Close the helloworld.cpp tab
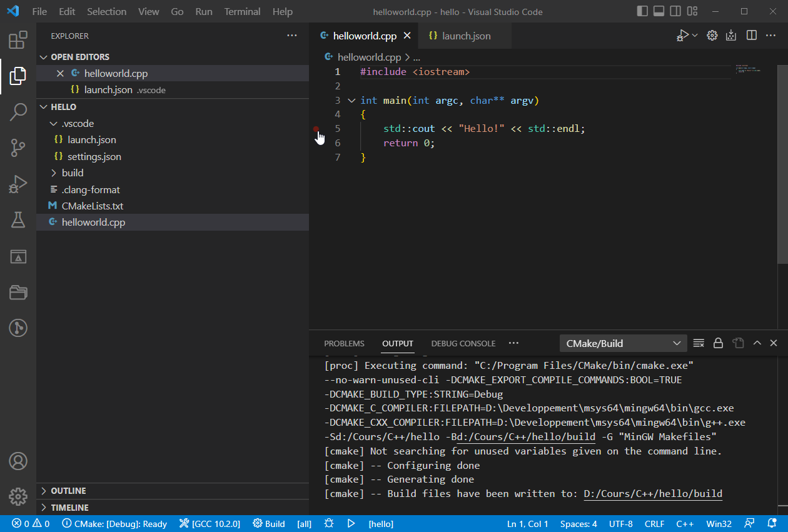Viewport: 788px width, 532px height. click(407, 36)
